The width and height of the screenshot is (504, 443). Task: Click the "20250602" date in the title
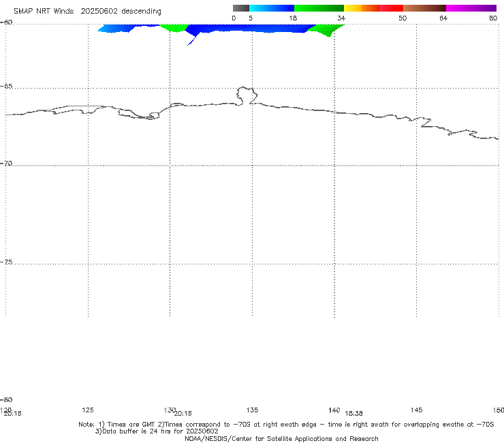(x=99, y=11)
